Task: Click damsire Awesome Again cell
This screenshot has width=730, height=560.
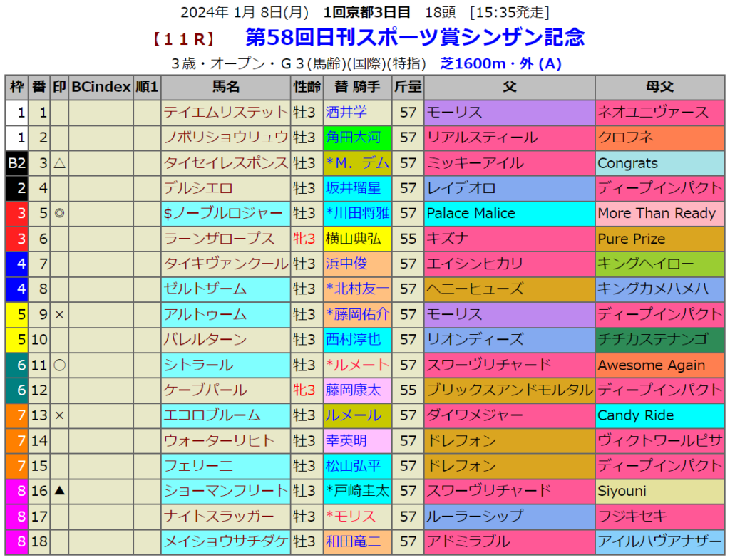Action: pyautogui.click(x=651, y=365)
